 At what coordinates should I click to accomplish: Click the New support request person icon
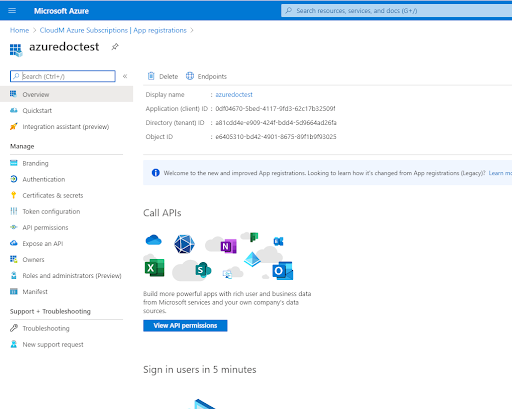(x=14, y=344)
